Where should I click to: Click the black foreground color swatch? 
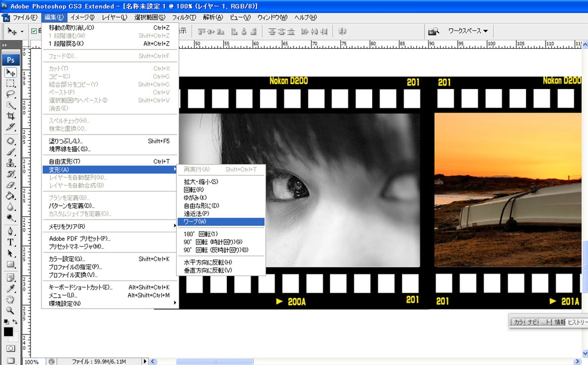click(x=8, y=332)
